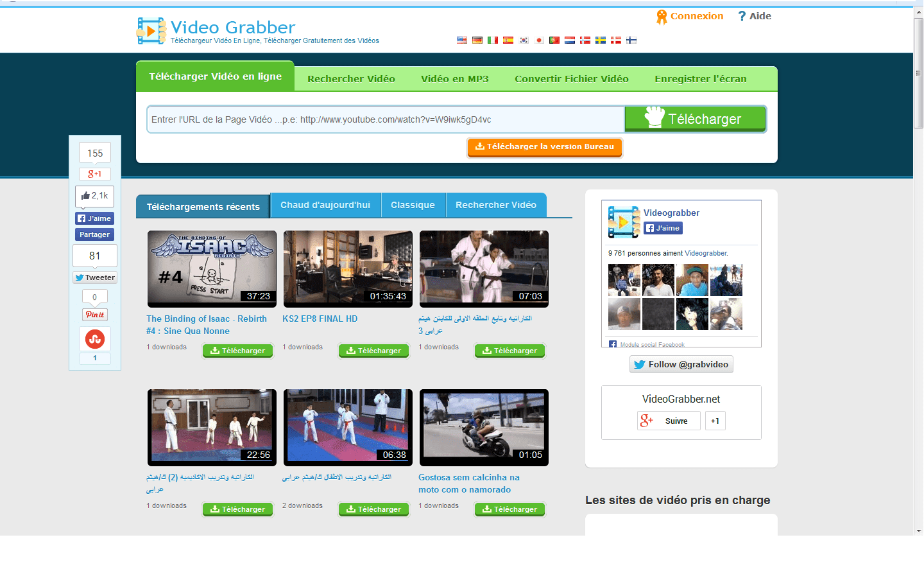The image size is (924, 578).
Task: Open the 06:38 karate kids video thumbnail
Action: [x=348, y=428]
